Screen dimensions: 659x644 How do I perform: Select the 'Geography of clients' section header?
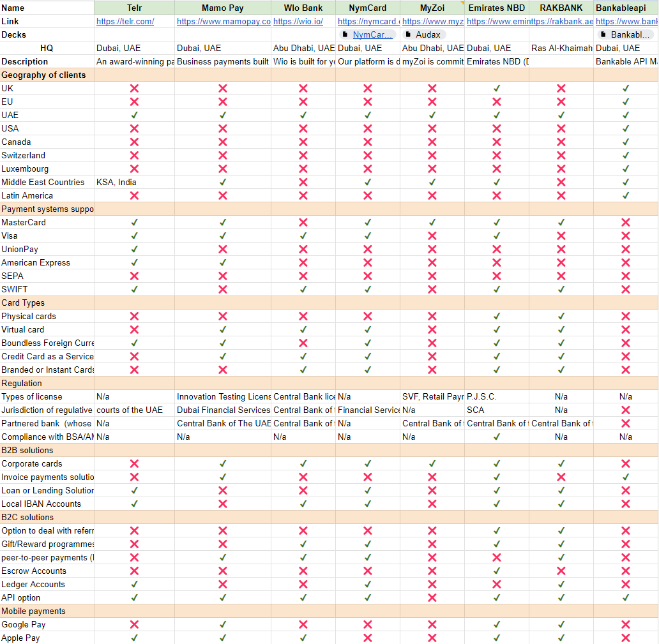click(x=43, y=75)
